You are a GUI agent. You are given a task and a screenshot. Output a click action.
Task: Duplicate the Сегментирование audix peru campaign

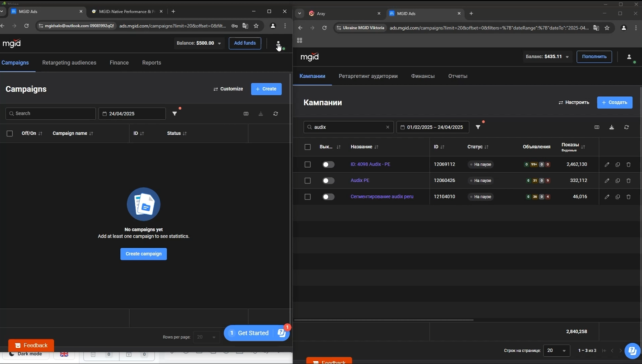(618, 197)
